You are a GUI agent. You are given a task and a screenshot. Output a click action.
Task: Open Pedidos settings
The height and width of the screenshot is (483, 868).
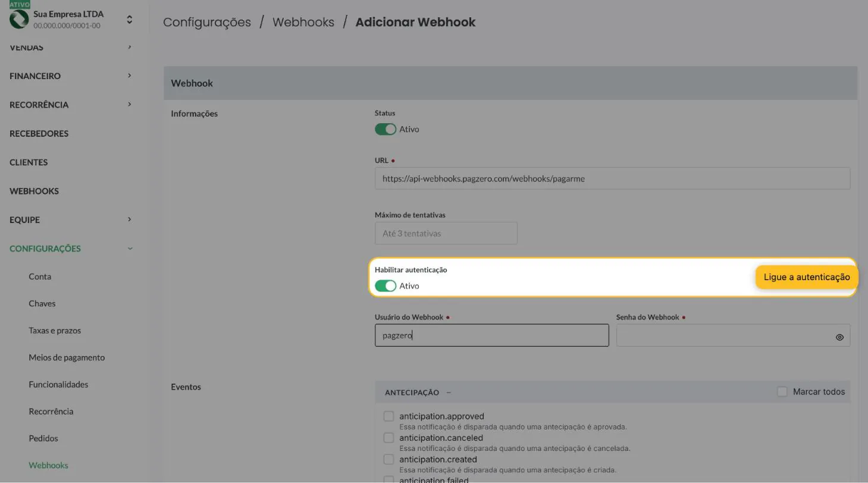pyautogui.click(x=43, y=438)
